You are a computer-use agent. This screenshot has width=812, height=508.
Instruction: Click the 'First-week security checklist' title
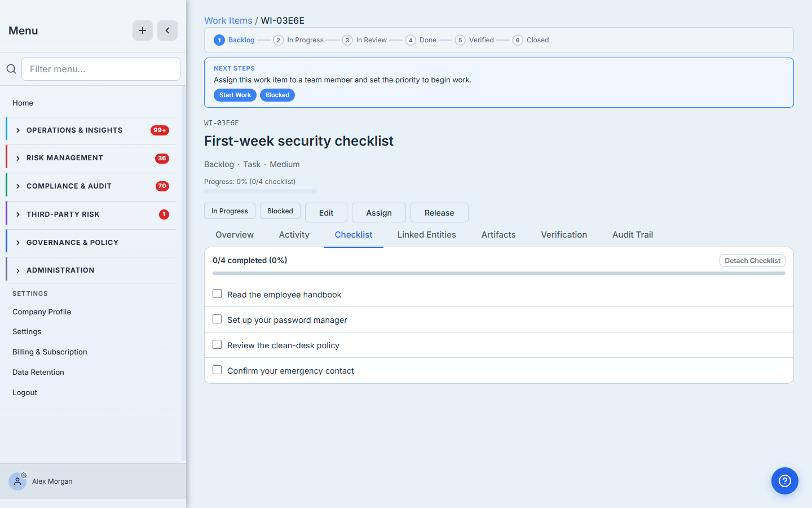(299, 141)
